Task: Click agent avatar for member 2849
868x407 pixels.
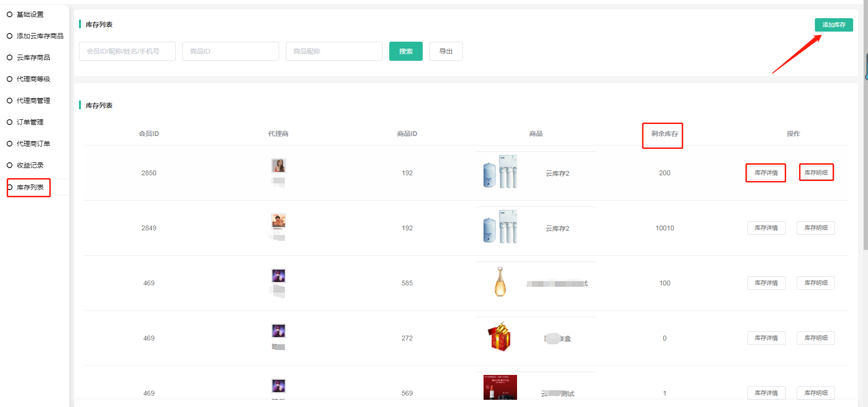Action: pos(279,221)
